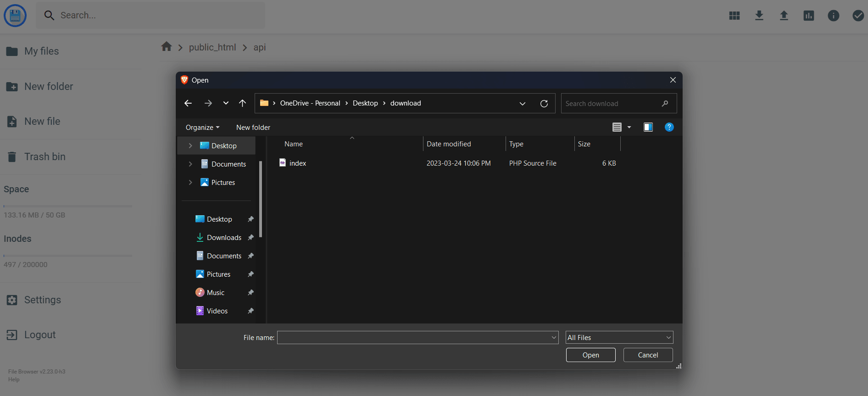
Task: Click the navigation pane scrollbar
Action: tap(261, 199)
